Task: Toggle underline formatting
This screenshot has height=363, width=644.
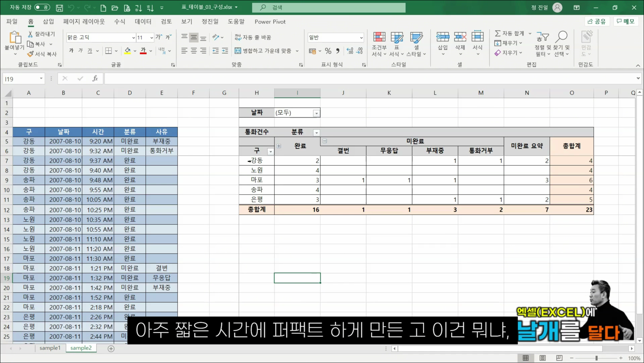Action: [x=90, y=50]
